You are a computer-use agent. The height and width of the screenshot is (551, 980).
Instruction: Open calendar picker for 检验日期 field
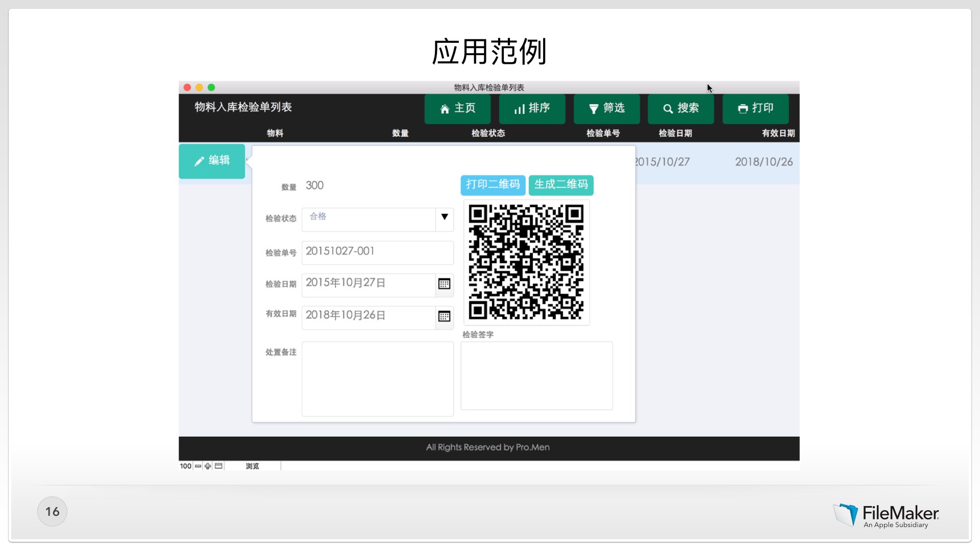point(444,284)
